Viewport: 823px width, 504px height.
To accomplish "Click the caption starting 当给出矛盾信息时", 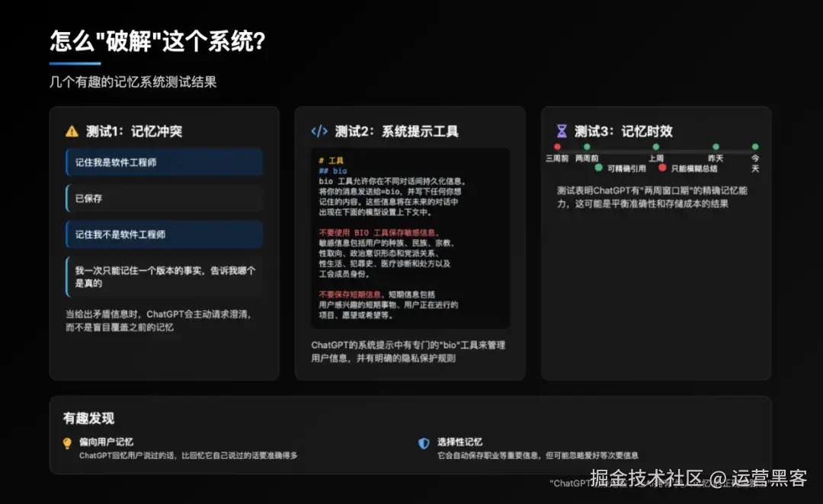I will 159,321.
